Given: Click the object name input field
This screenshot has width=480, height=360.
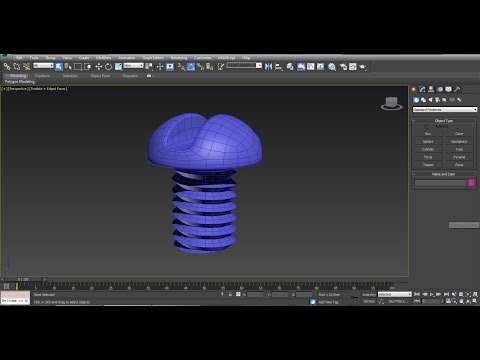Looking at the screenshot, I should tap(440, 183).
